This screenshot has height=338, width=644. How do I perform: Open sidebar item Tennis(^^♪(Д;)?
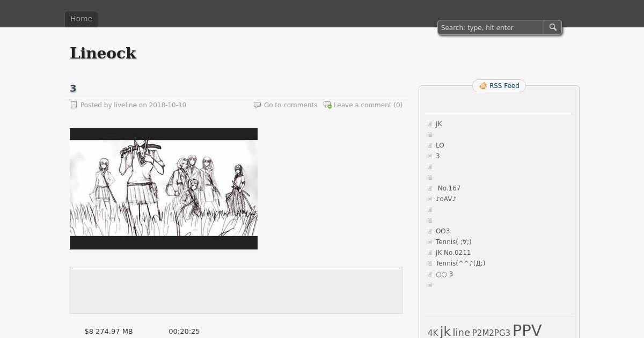pos(460,263)
